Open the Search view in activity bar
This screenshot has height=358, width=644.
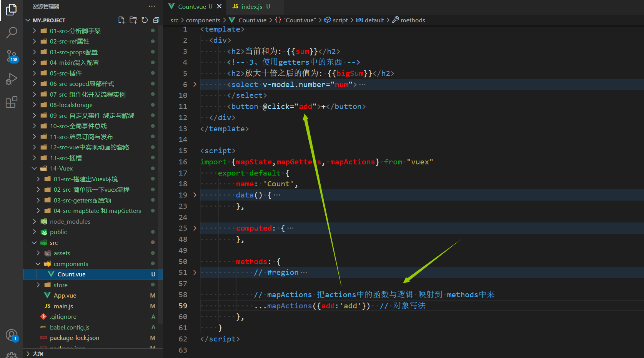pyautogui.click(x=12, y=33)
